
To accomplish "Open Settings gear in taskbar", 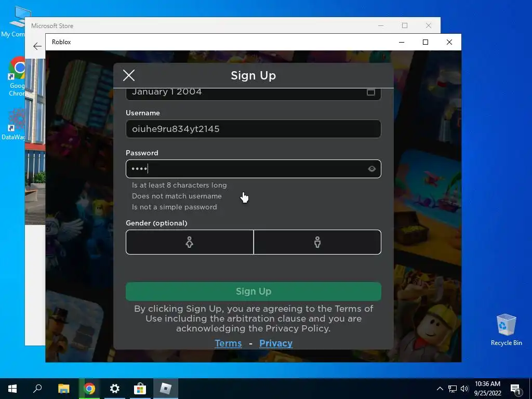I will [115, 389].
